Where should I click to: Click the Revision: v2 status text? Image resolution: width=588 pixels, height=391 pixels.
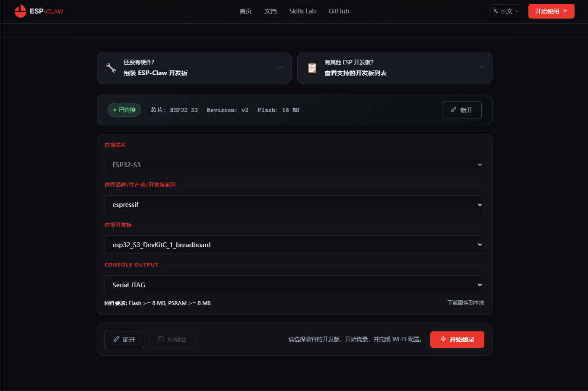[x=228, y=110]
